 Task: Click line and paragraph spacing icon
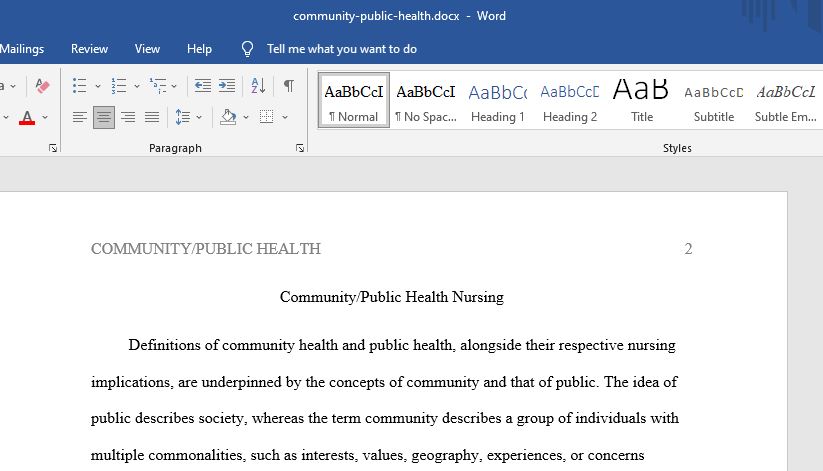[x=183, y=117]
